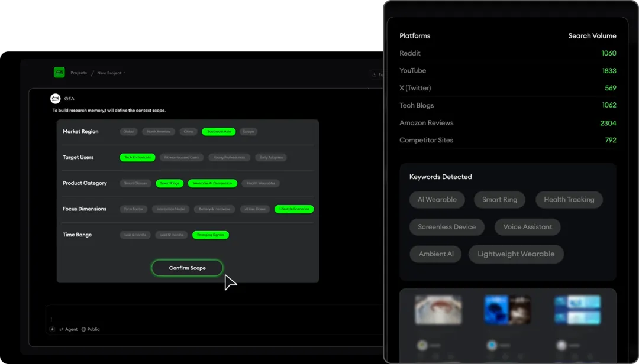Click the AI Wearable keyword tag
The width and height of the screenshot is (639, 364).
coord(437,200)
